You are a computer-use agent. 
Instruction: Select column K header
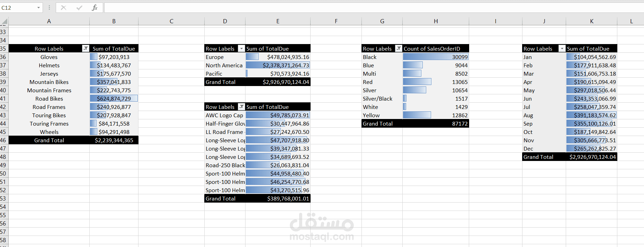pos(591,21)
